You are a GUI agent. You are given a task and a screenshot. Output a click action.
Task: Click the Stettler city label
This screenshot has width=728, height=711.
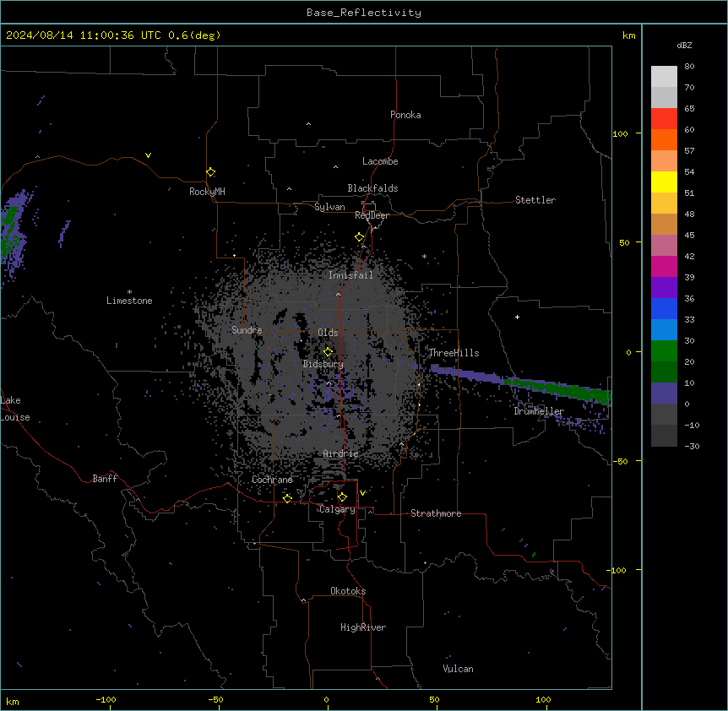pos(535,200)
